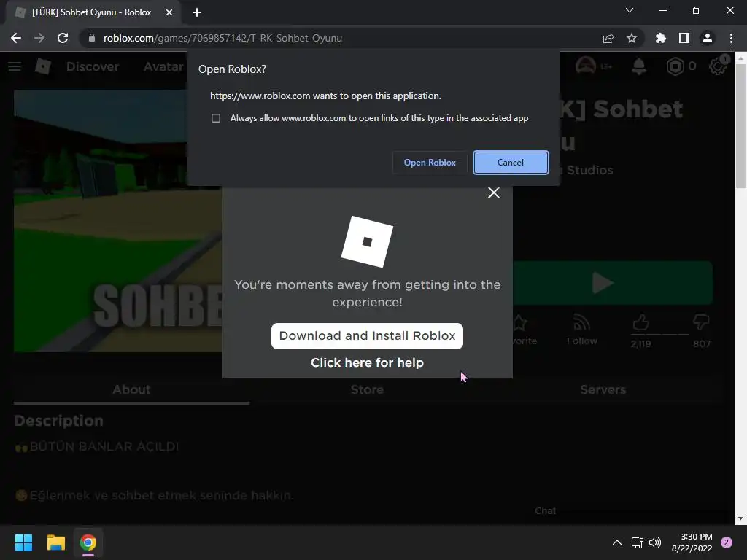The width and height of the screenshot is (747, 560).
Task: Close the Roblox launch modal with X
Action: click(494, 192)
